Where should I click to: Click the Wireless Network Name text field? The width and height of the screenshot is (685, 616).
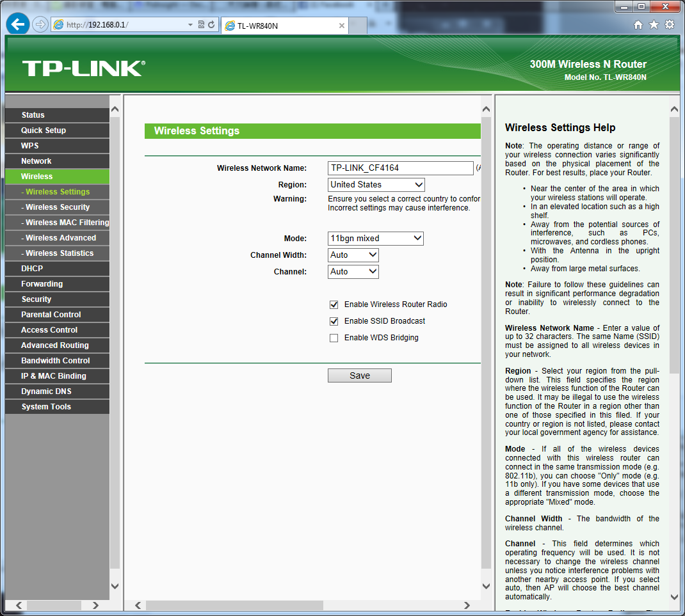(400, 168)
